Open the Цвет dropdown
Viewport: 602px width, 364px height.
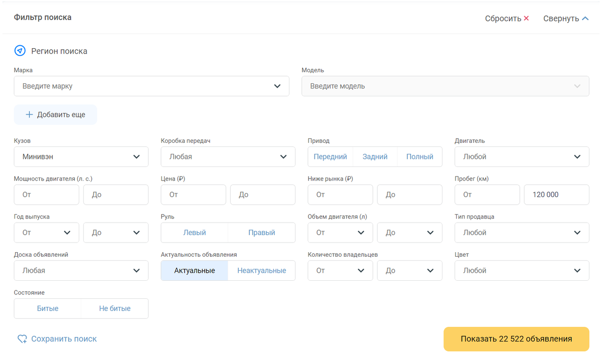point(522,271)
